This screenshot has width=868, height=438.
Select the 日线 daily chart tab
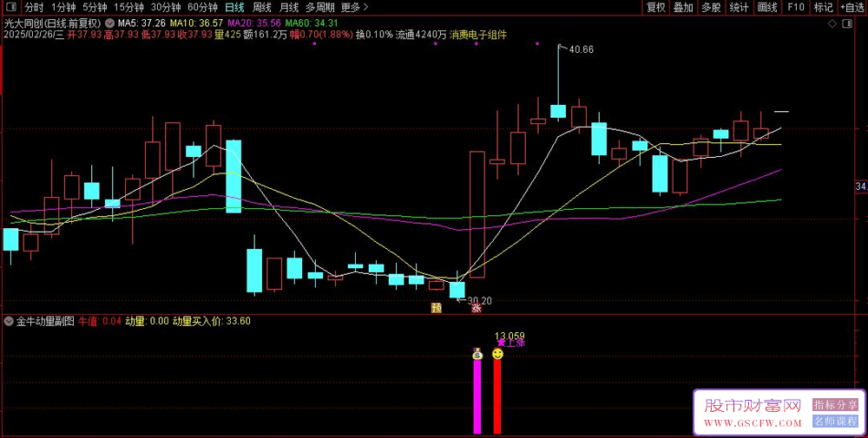(234, 7)
